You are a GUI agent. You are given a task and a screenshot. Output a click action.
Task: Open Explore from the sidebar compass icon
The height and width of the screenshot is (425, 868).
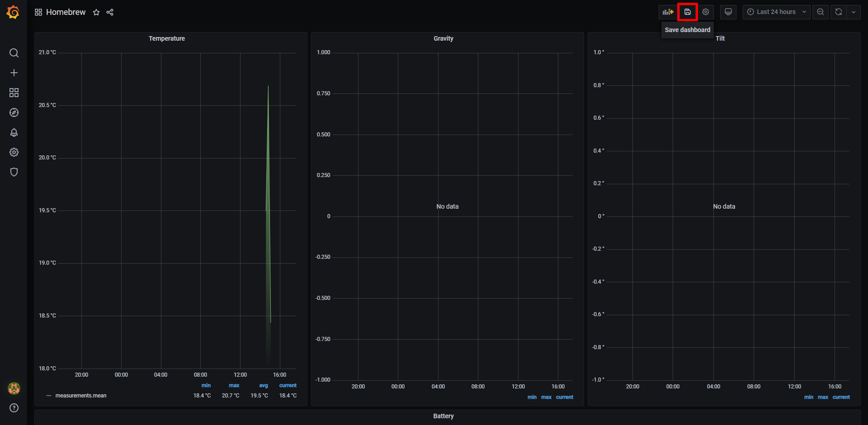(x=14, y=112)
